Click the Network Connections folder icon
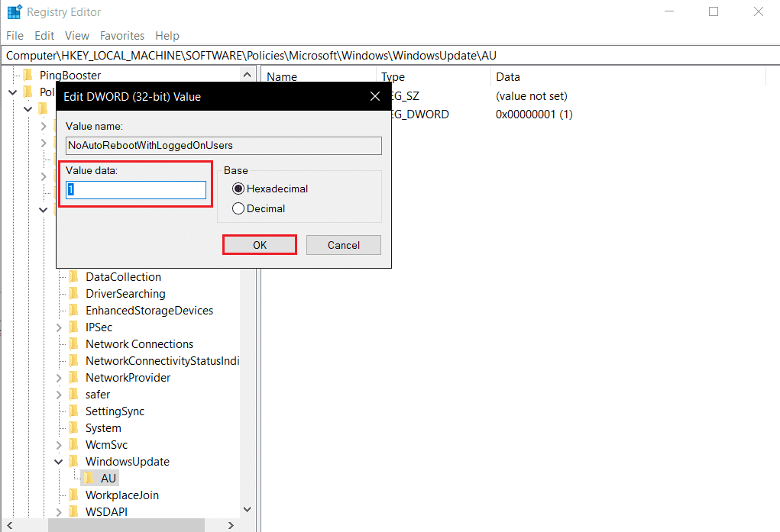Viewport: 780px width, 532px height. [x=74, y=343]
